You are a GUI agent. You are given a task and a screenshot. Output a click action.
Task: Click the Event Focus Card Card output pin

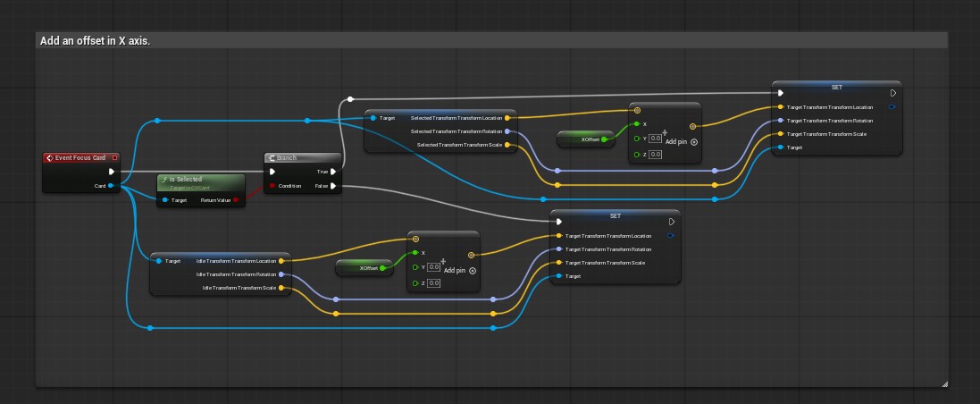[111, 186]
